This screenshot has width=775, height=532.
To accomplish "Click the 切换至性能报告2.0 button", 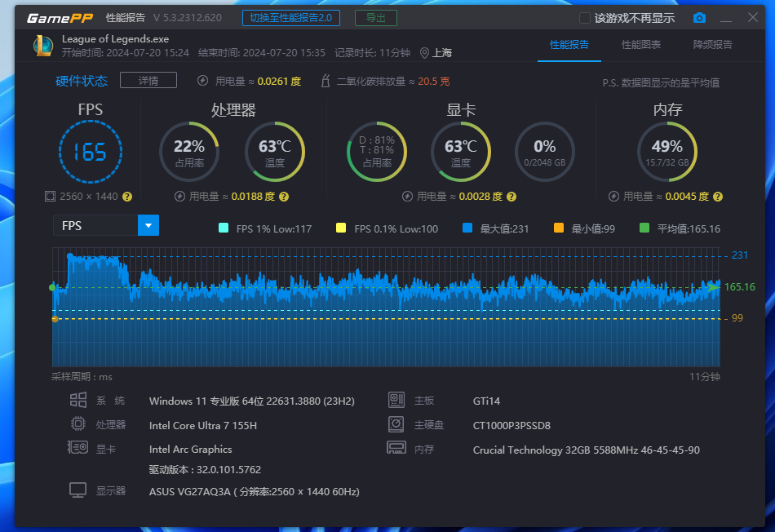I will coord(291,18).
